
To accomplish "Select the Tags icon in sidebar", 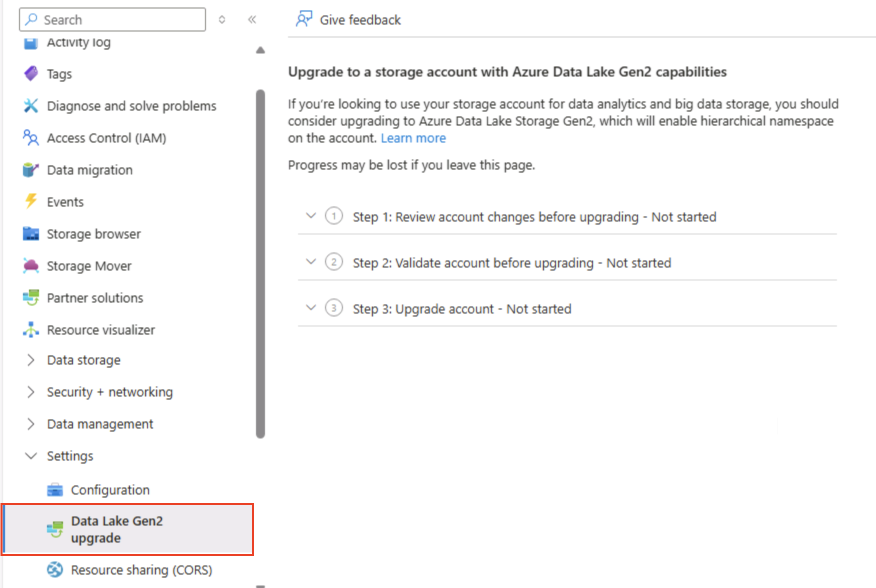I will pyautogui.click(x=30, y=73).
